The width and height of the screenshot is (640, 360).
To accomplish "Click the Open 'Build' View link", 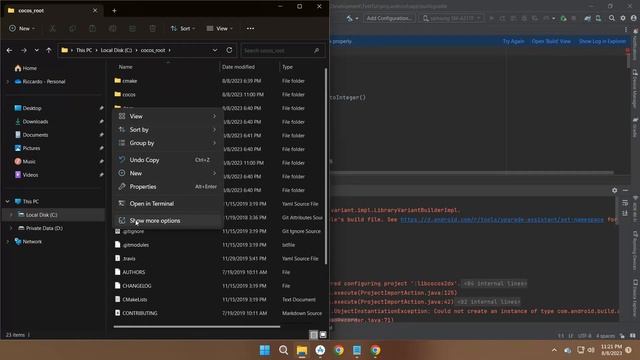I will tap(551, 41).
